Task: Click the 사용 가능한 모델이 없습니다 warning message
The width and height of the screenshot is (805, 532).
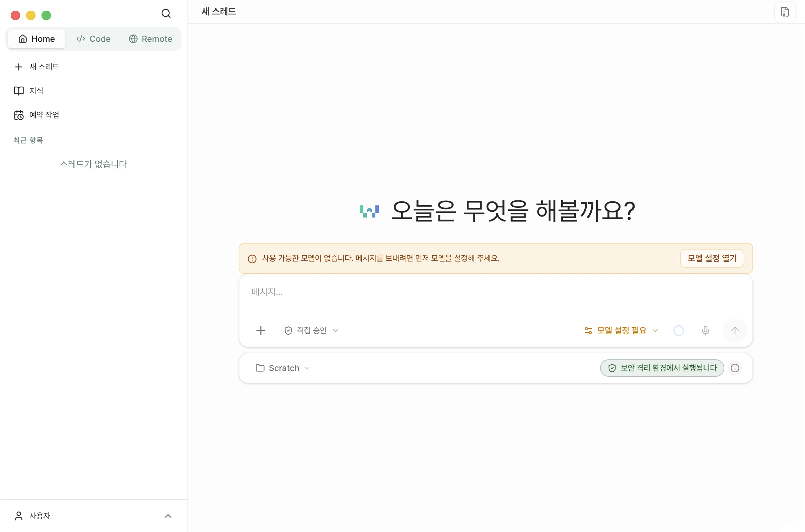Action: 381,258
